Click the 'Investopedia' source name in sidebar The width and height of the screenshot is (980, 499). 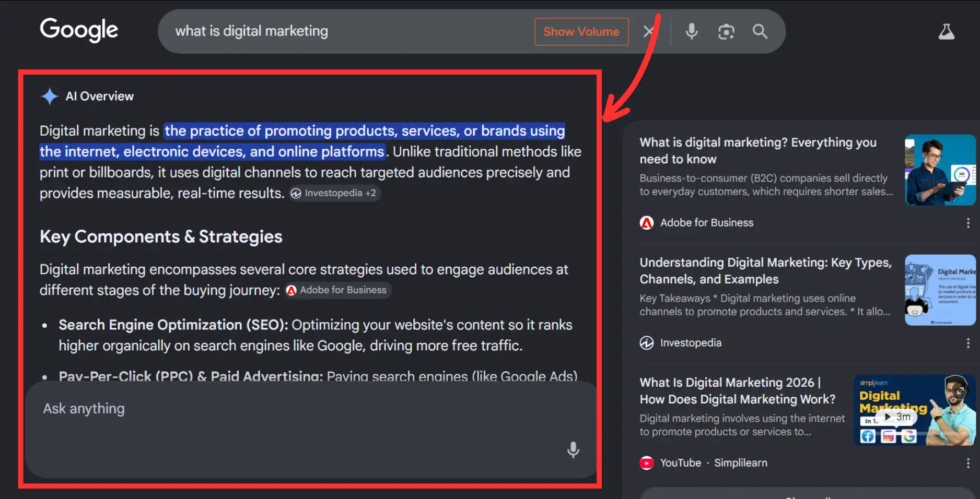(691, 343)
